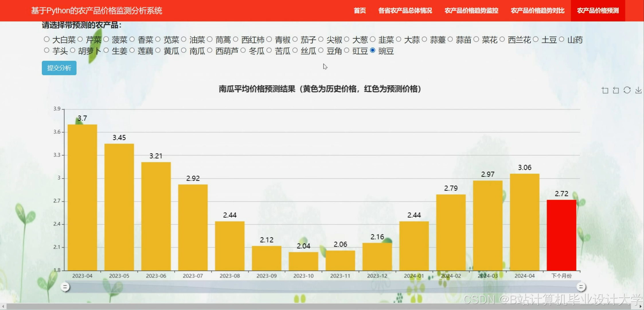644x310 pixels.
Task: Click the 2023-07 bar showing 2.92
Action: (193, 227)
